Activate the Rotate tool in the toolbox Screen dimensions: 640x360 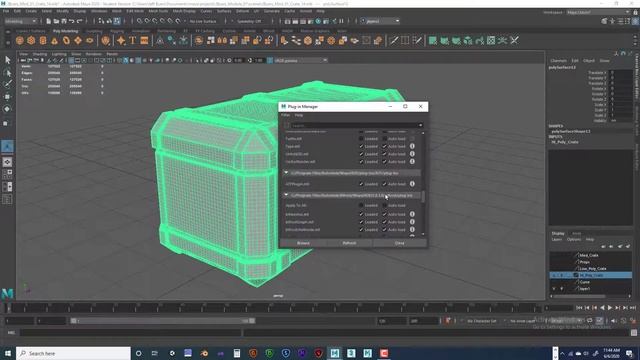point(7,109)
